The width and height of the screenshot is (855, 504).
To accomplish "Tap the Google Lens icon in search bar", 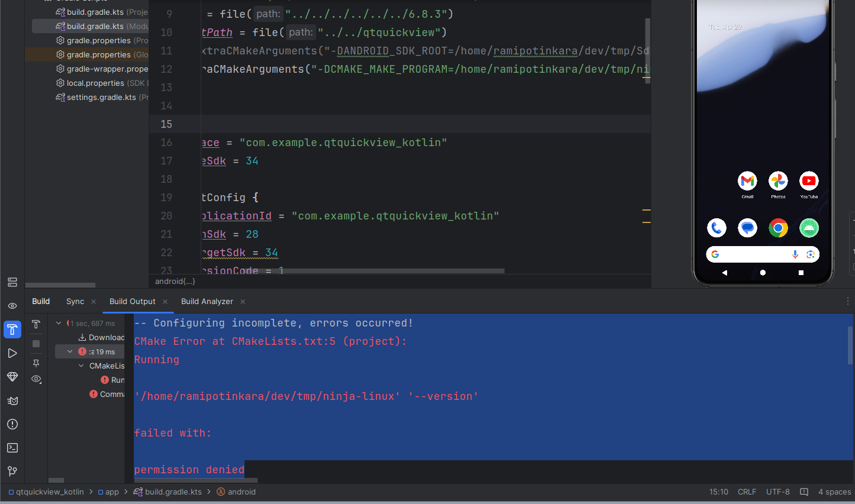I will [x=811, y=254].
